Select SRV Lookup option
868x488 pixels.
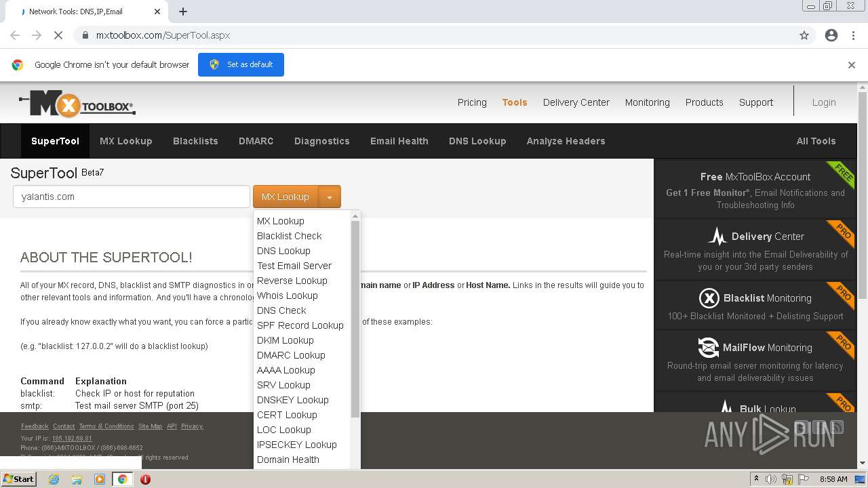click(283, 385)
